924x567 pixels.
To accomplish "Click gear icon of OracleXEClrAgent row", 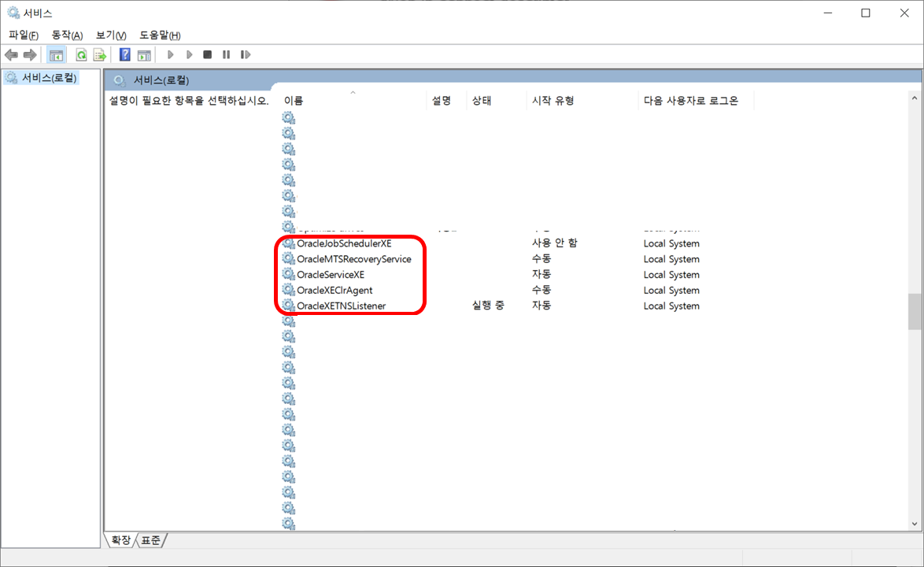I will (x=288, y=290).
